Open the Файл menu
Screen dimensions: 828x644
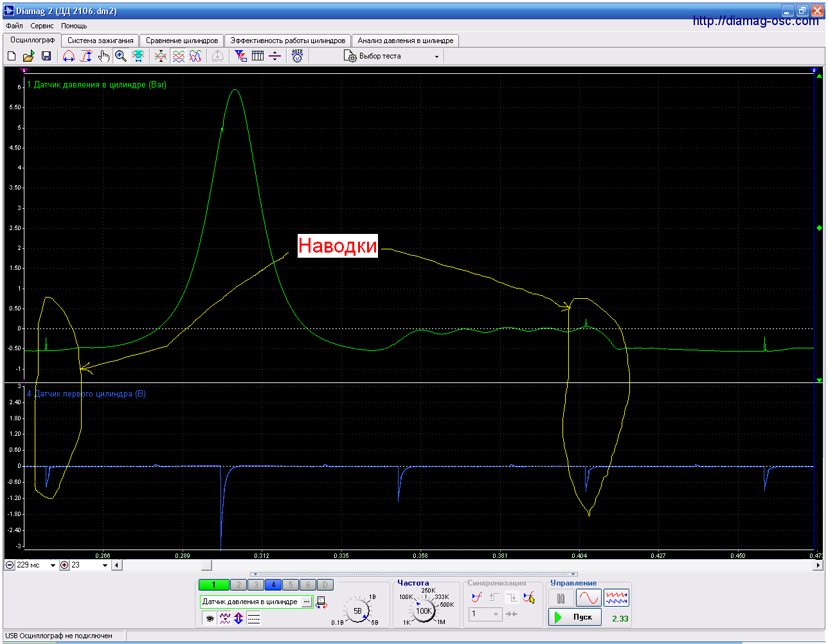[14, 26]
